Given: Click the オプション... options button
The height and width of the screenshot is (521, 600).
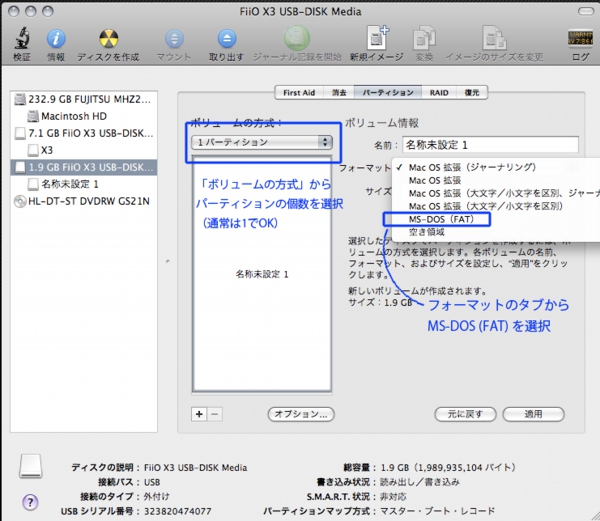Looking at the screenshot, I should click(300, 413).
